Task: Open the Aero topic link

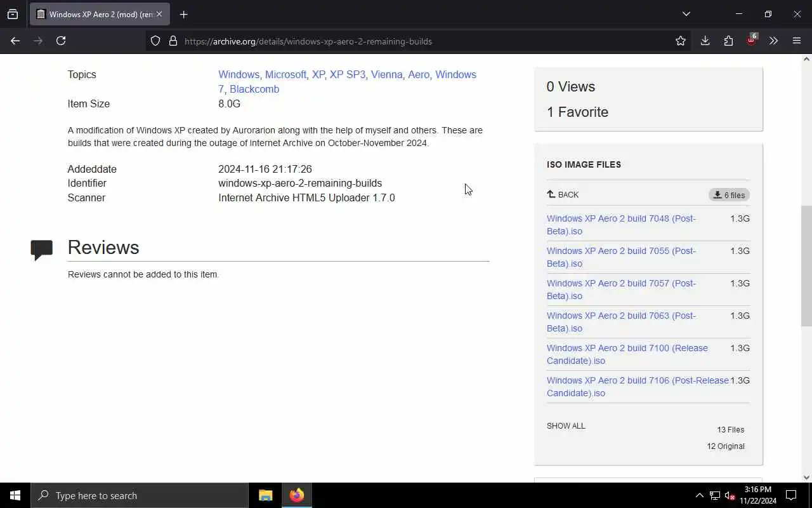Action: tap(419, 74)
